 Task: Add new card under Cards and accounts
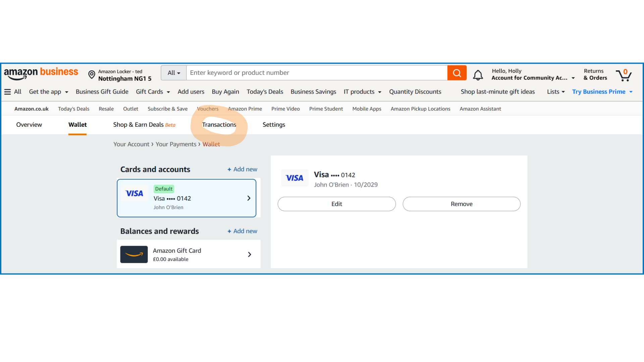(242, 169)
